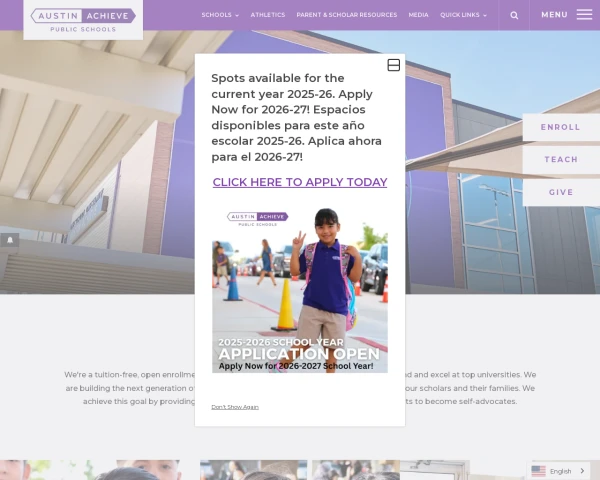Open the Media menu item

[x=418, y=15]
